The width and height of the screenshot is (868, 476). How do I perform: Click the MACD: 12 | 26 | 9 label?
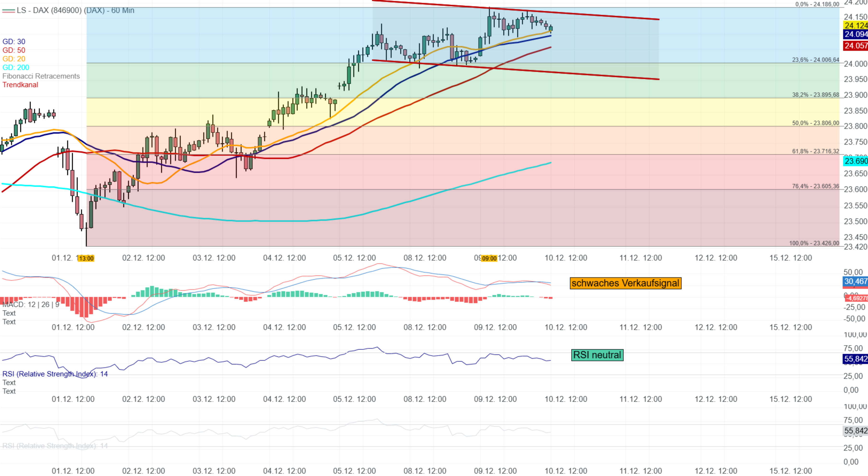[31, 305]
